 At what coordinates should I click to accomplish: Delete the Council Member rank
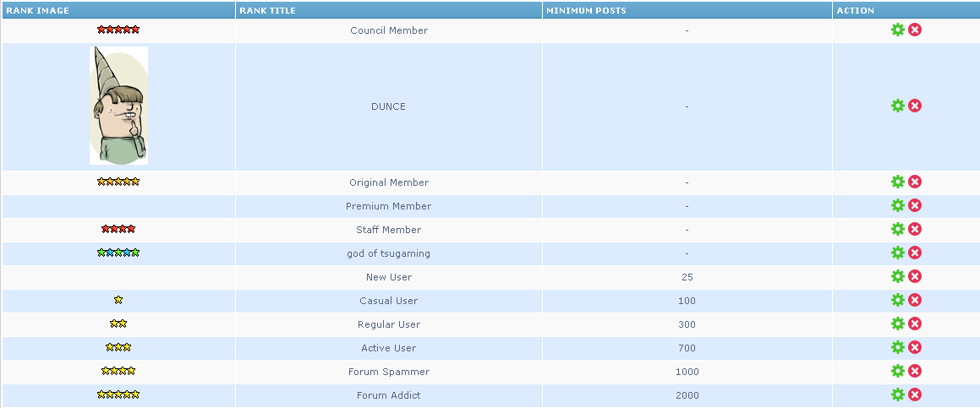click(915, 30)
